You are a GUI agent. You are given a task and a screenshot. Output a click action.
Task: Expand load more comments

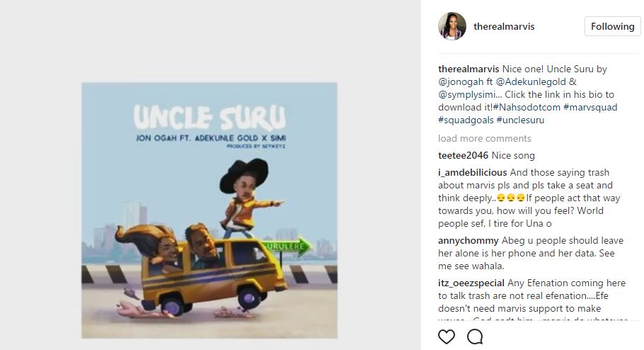(x=485, y=139)
